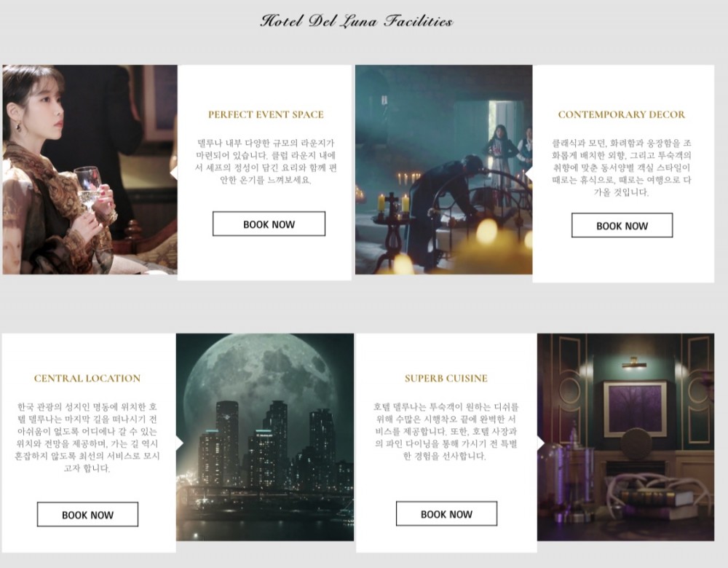Screen dimensions: 728x568
Task: Click the Korean description under Superb Cuisine
Action: coord(446,431)
